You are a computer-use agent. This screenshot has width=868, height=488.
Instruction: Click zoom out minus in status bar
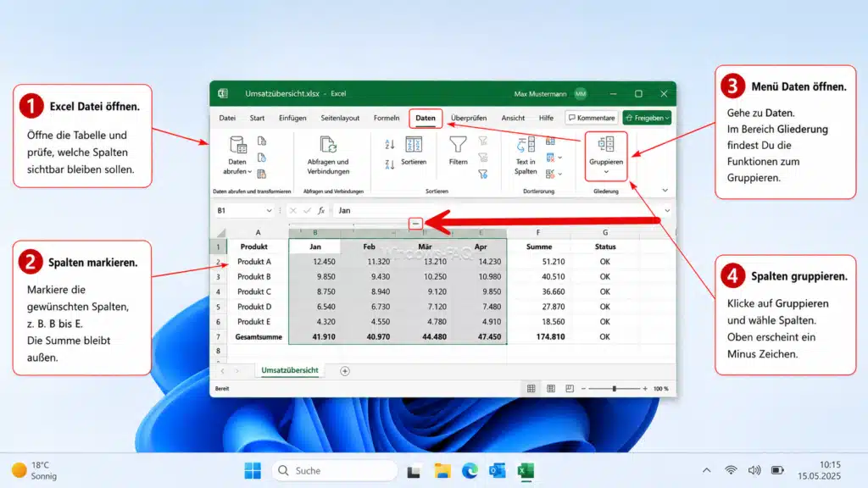point(583,388)
